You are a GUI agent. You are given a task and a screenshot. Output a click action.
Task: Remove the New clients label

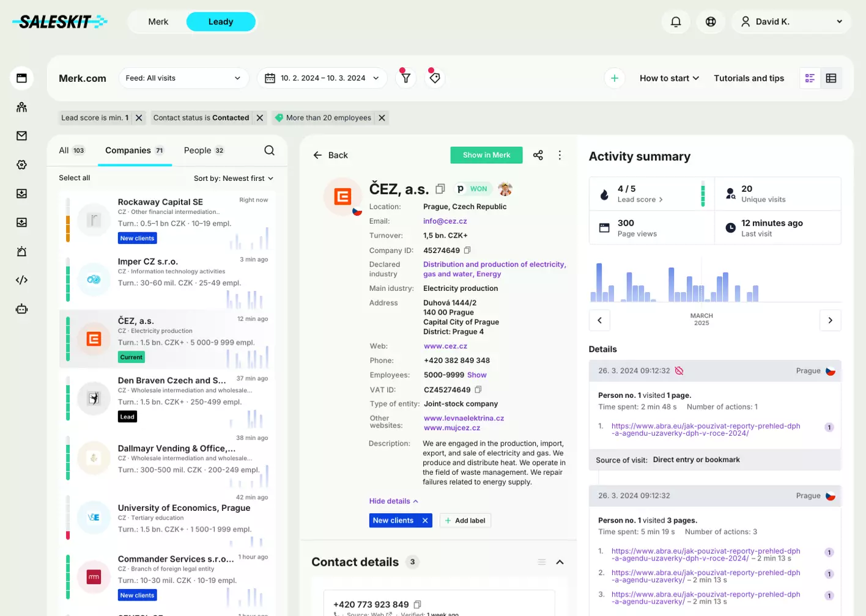pyautogui.click(x=425, y=521)
